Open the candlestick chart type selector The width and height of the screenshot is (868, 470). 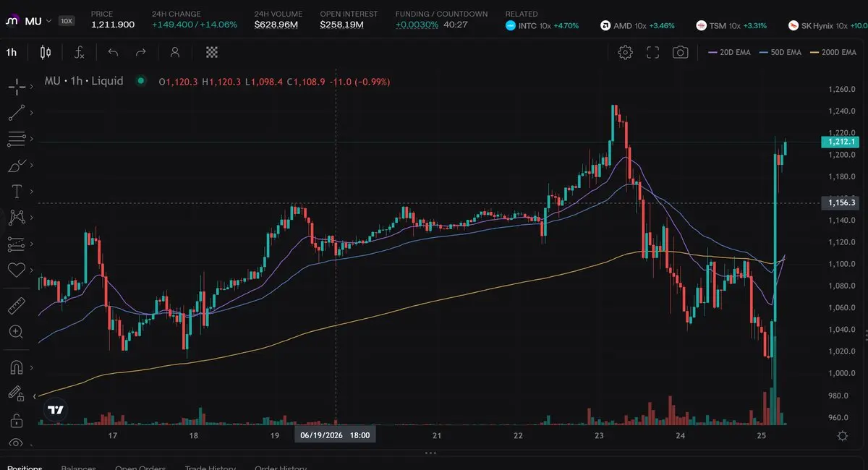click(x=46, y=52)
